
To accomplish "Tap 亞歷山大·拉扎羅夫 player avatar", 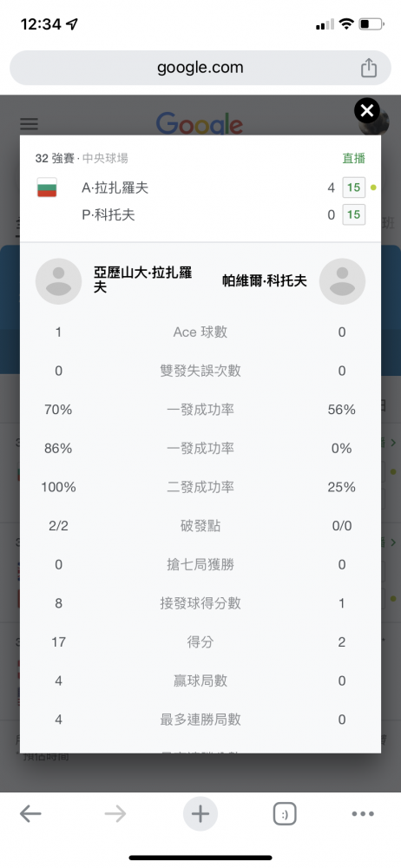I will tap(59, 281).
